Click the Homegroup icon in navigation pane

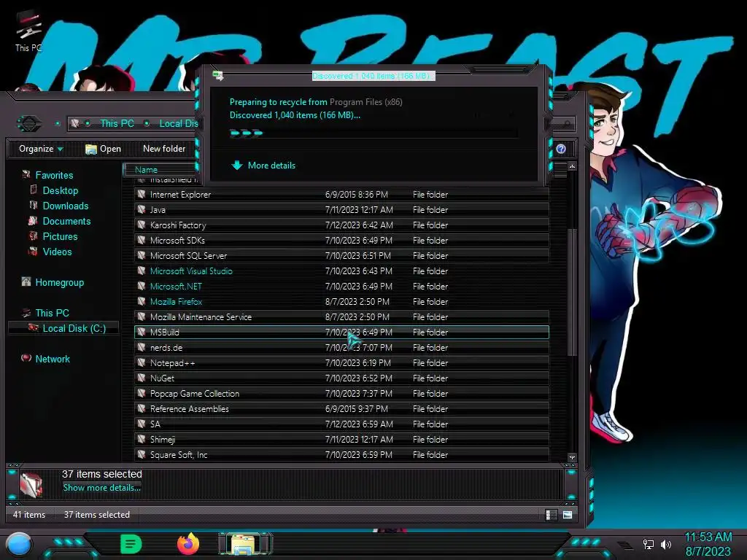coord(26,282)
